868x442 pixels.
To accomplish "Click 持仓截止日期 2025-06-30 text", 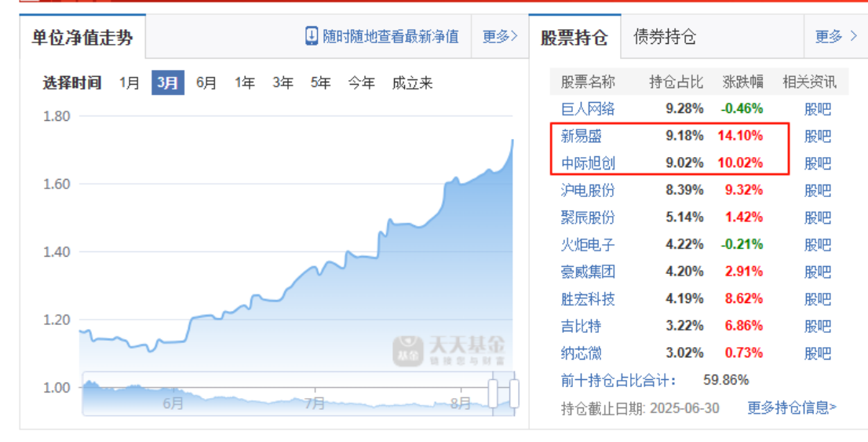I will tap(640, 409).
